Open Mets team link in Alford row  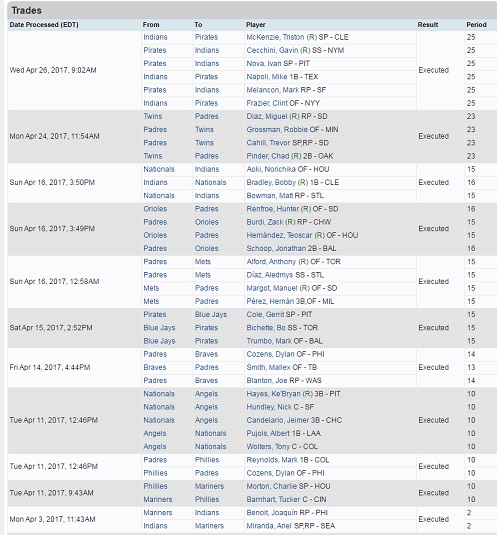(203, 262)
